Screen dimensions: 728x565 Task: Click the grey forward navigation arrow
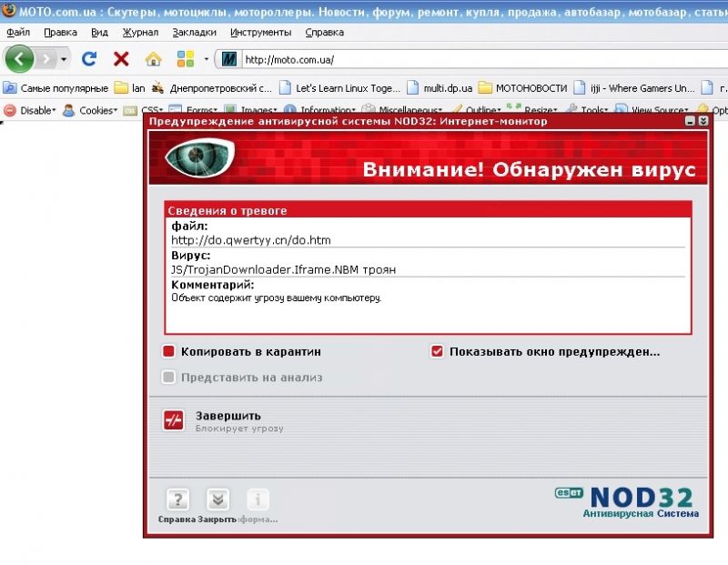coord(46,59)
